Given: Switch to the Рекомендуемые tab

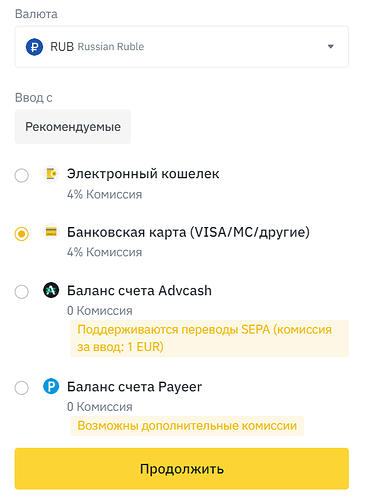Looking at the screenshot, I should point(73,127).
